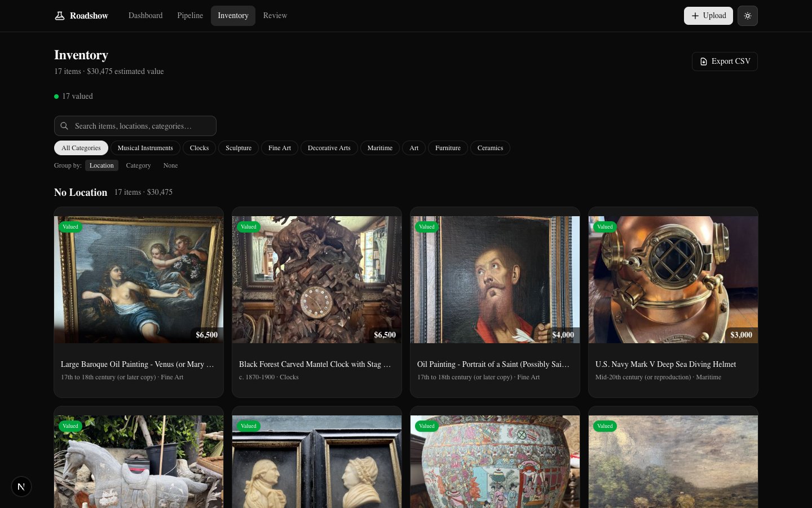Viewport: 812px width, 508px height.
Task: Click the Black Forest Carved Mantel Clock title
Action: [x=316, y=364]
